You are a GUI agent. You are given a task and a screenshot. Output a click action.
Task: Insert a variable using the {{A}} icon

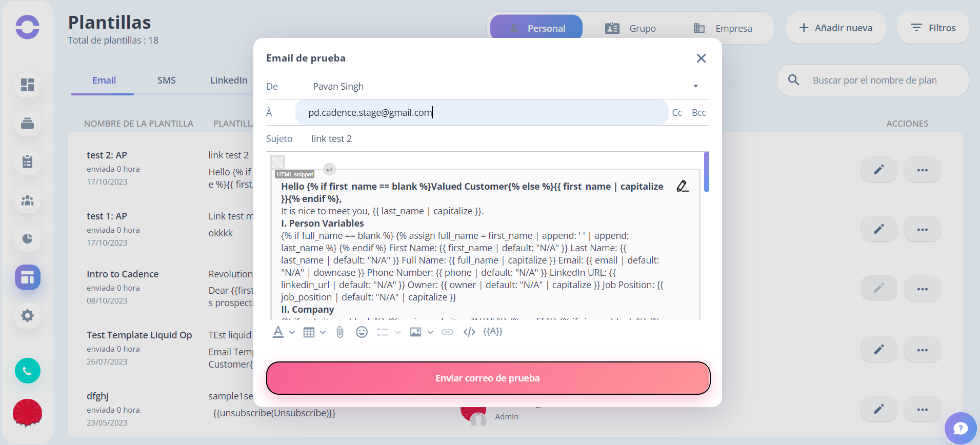tap(493, 332)
